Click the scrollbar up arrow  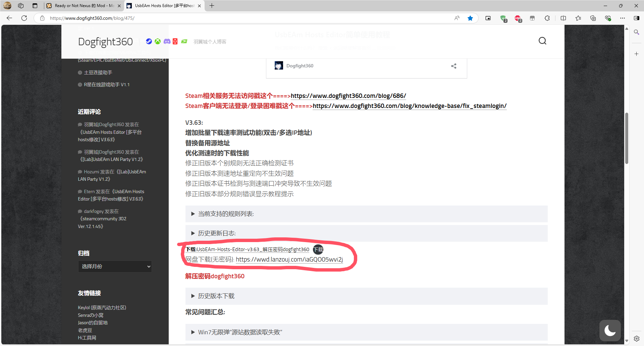click(x=627, y=29)
